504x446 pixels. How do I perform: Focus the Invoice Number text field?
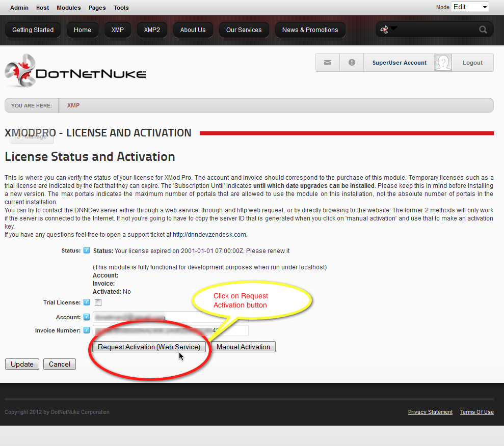click(x=170, y=330)
